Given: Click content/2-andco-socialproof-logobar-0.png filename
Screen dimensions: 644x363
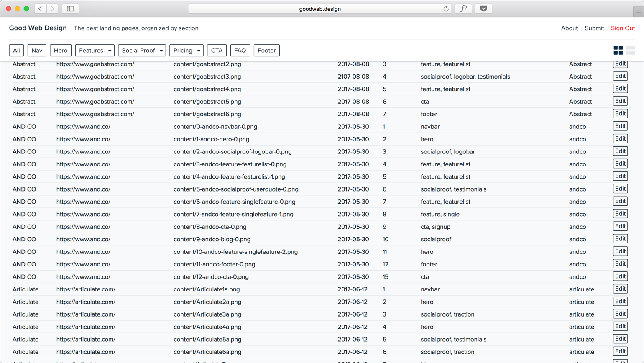Looking at the screenshot, I should (233, 152).
